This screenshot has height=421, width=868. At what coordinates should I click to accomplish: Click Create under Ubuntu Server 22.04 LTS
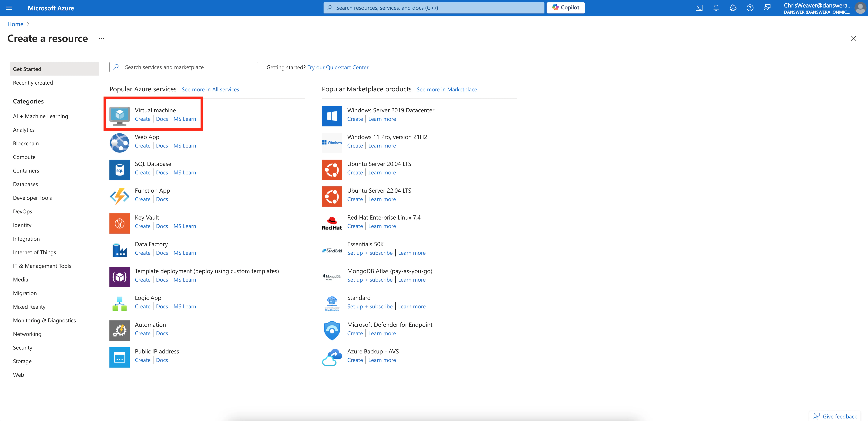355,199
